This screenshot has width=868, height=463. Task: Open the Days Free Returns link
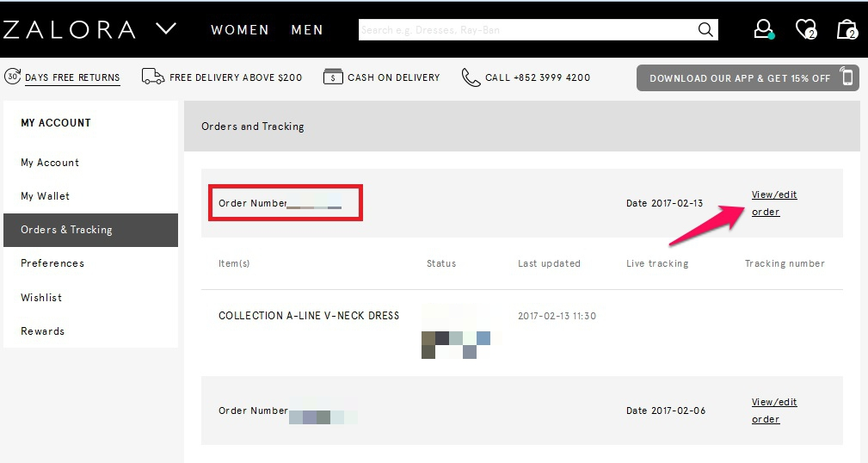(72, 77)
